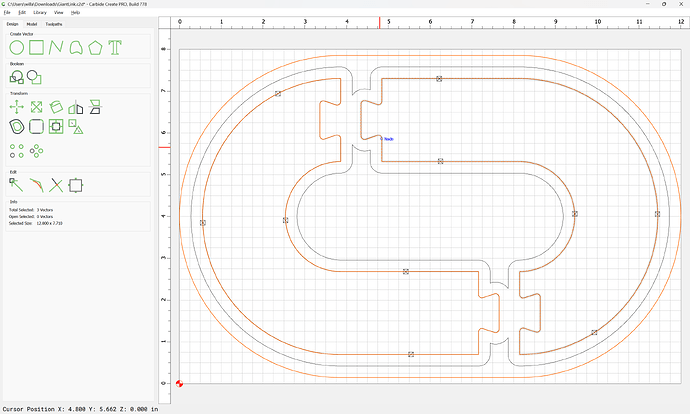
Task: Switch to the Model tab
Action: [x=32, y=24]
